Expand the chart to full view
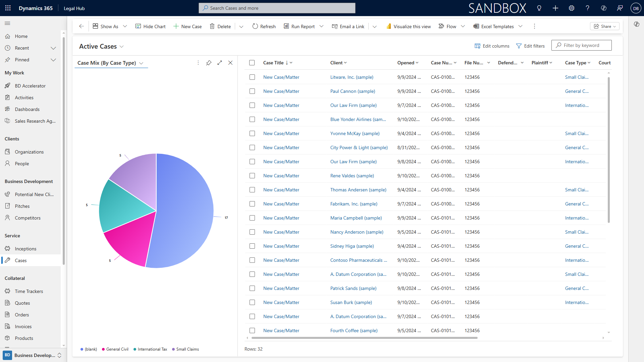 tap(220, 63)
